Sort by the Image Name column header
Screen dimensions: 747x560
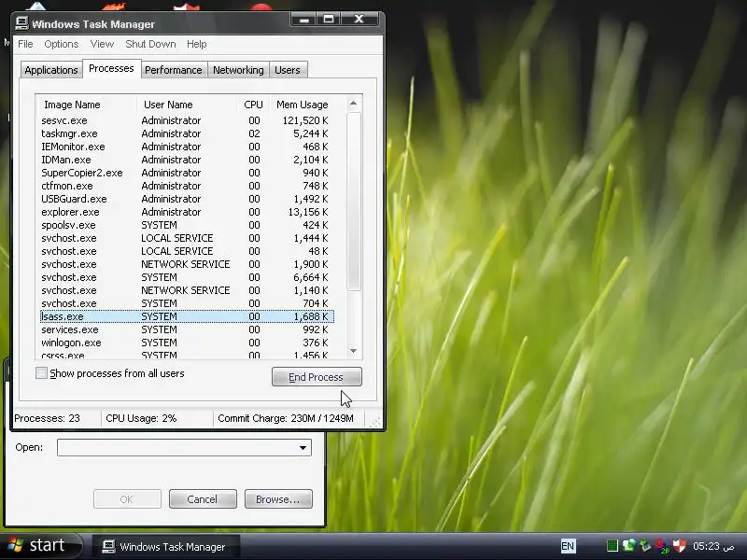86,105
